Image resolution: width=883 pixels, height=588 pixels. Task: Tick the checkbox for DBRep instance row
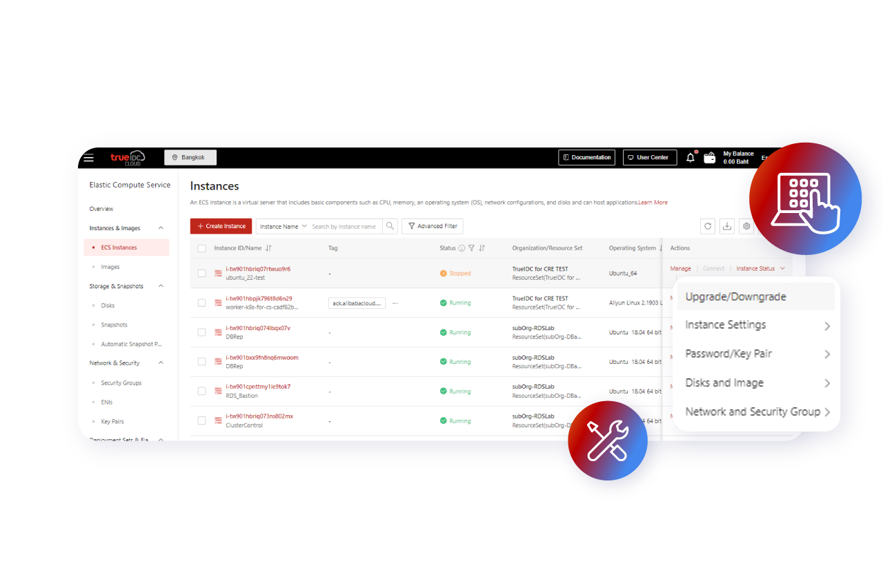coord(202,332)
